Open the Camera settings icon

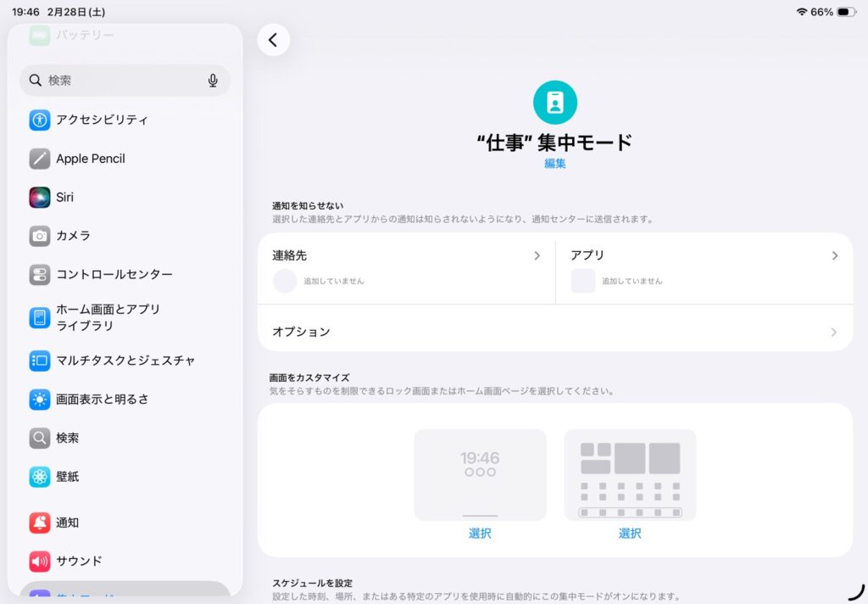pyautogui.click(x=40, y=236)
